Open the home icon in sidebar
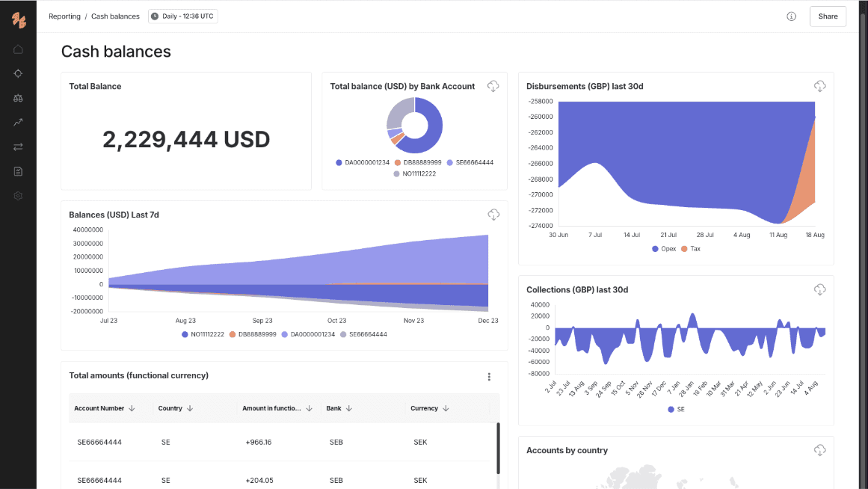Viewport: 868px width, 489px height. 18,49
